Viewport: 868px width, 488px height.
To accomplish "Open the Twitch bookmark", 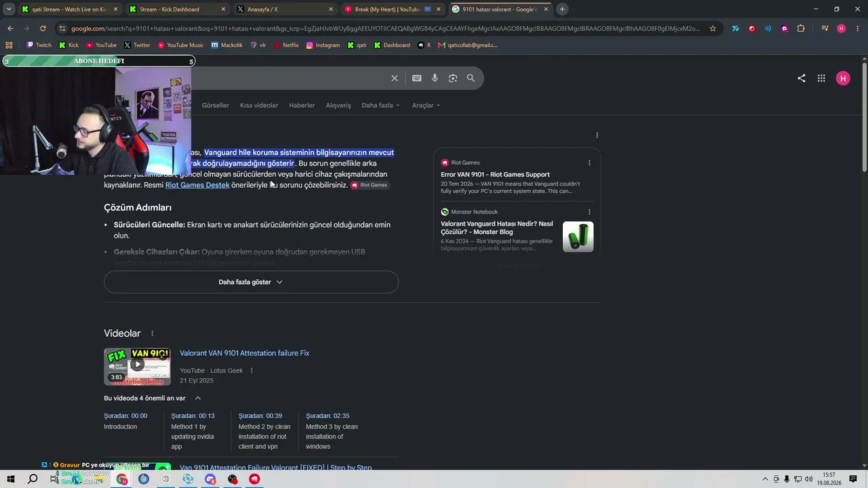I will [x=39, y=45].
